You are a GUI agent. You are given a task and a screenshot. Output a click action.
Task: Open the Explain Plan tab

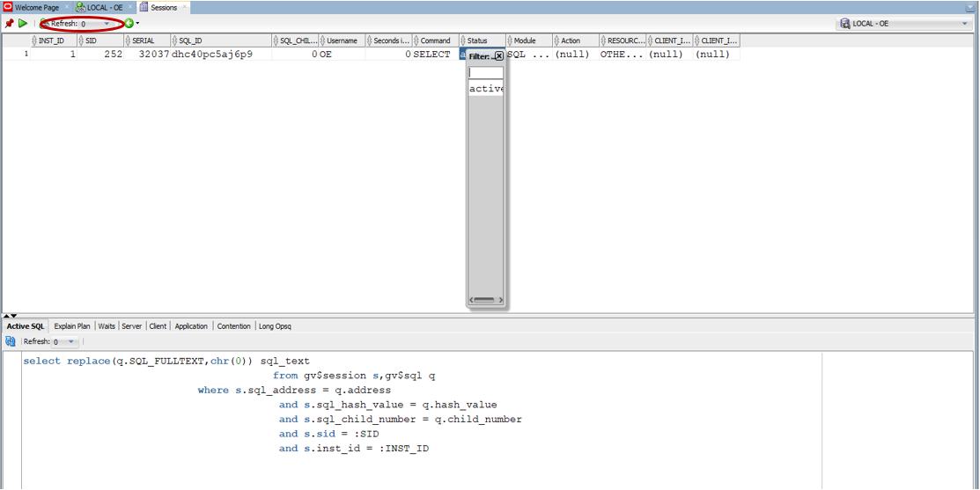point(72,325)
